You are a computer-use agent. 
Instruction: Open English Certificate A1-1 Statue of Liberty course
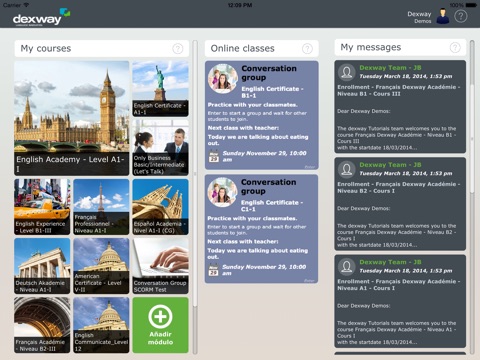160,89
